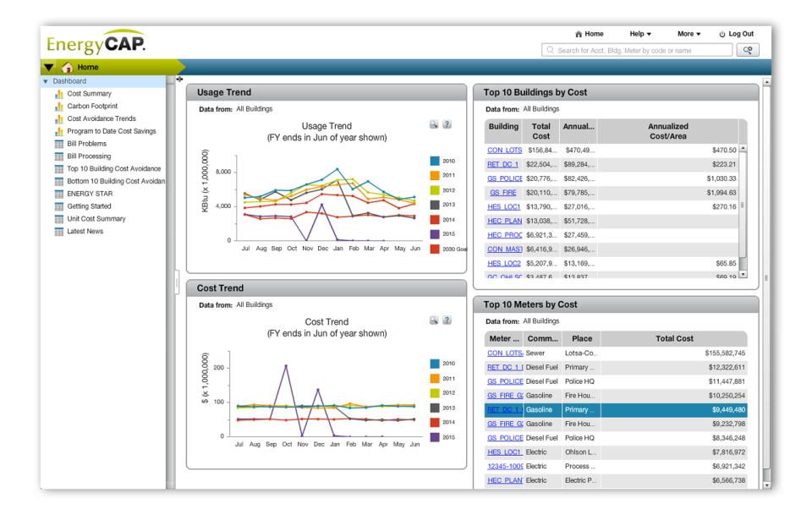Open the HEC_PLAN Electric meter link
Screen dimensions: 812x515
[x=505, y=480]
